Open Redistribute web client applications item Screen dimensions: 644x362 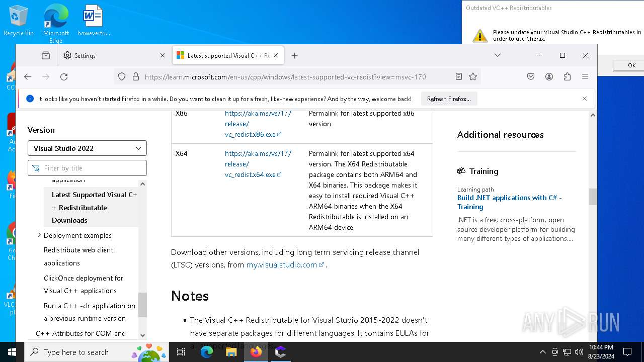point(78,256)
